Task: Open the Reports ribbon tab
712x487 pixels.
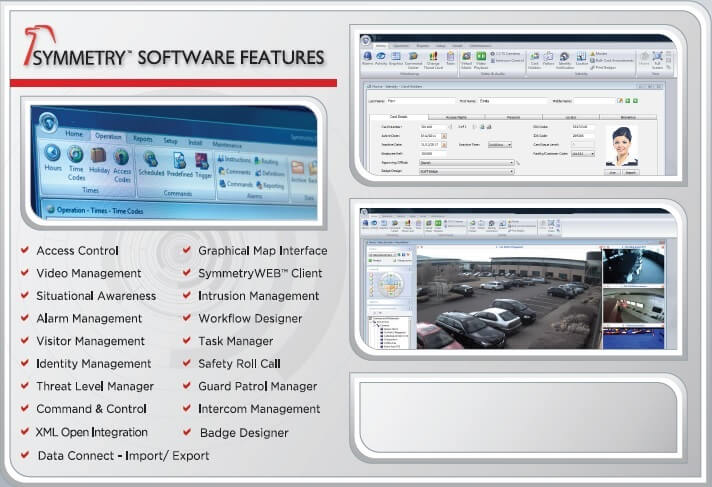Action: point(143,139)
